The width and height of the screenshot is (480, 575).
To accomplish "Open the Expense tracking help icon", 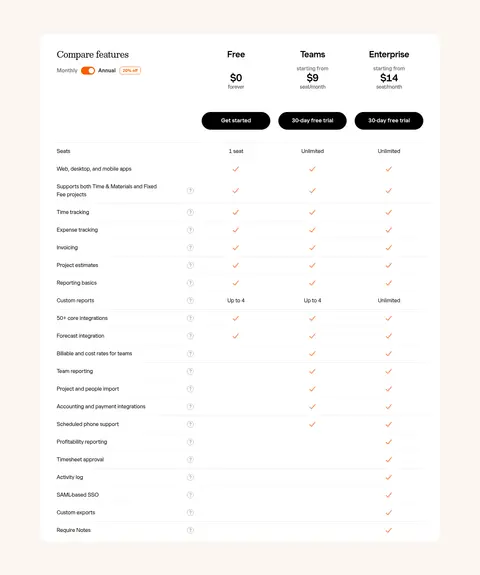I will point(190,230).
